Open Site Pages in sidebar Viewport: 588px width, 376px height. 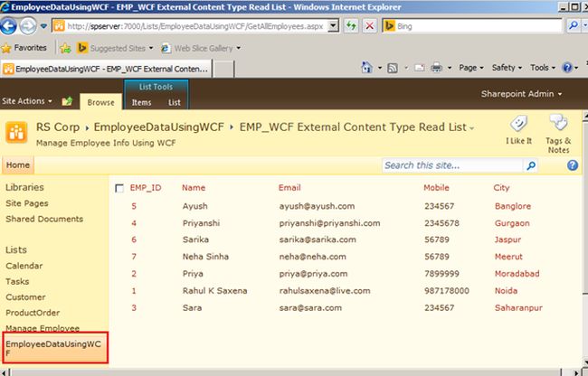pos(27,203)
